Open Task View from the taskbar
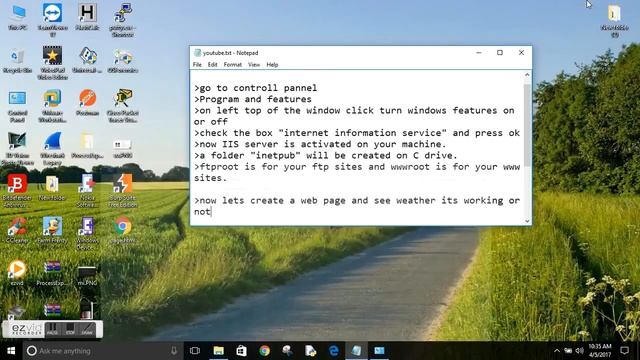Viewport: 640px width, 360px height. click(195, 351)
